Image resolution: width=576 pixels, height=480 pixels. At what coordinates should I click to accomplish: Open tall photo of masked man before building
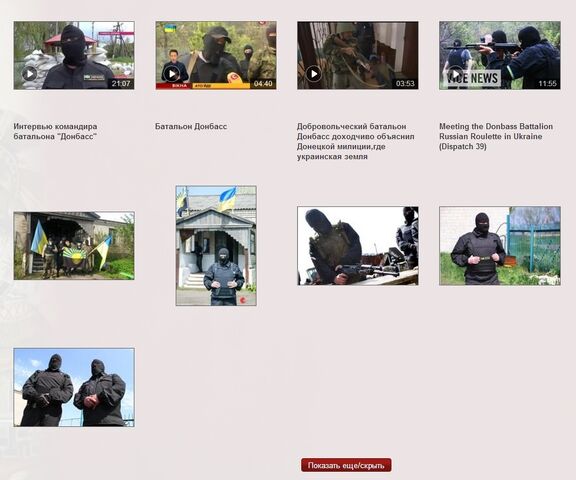(216, 245)
